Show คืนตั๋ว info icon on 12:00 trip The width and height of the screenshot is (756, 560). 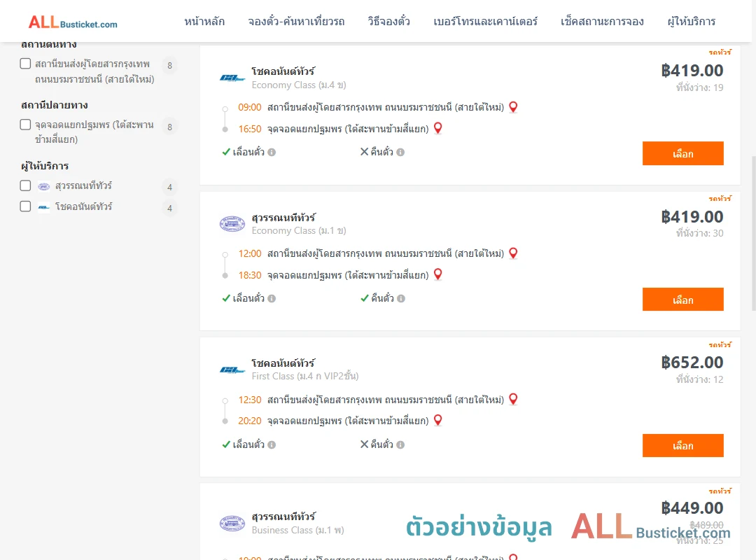point(401,299)
